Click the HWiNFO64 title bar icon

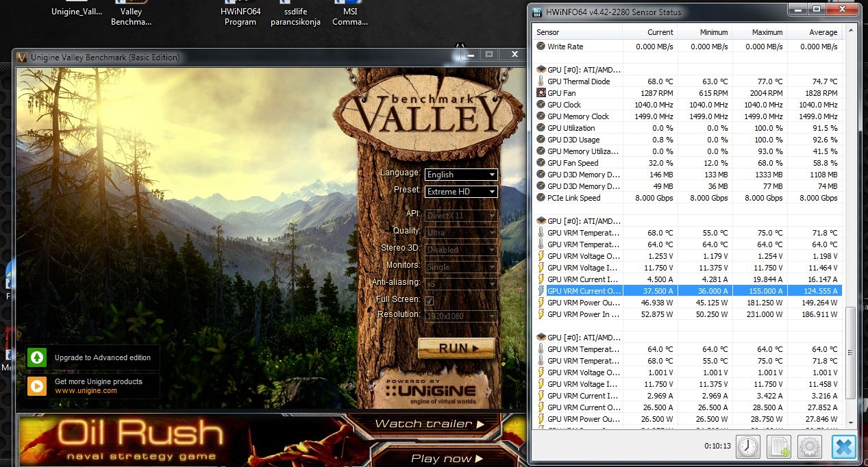536,12
